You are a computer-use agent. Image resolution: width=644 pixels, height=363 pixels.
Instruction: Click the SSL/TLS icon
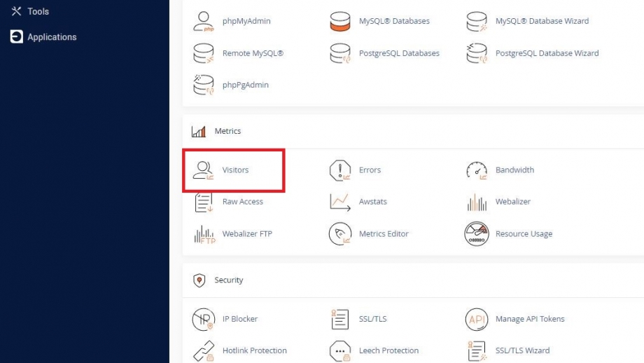(x=339, y=320)
